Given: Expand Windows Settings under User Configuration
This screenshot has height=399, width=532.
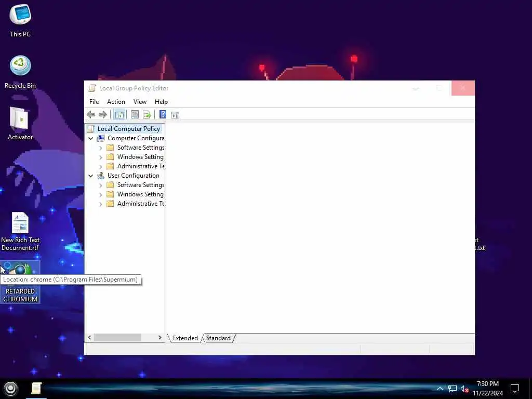Looking at the screenshot, I should pyautogui.click(x=100, y=195).
